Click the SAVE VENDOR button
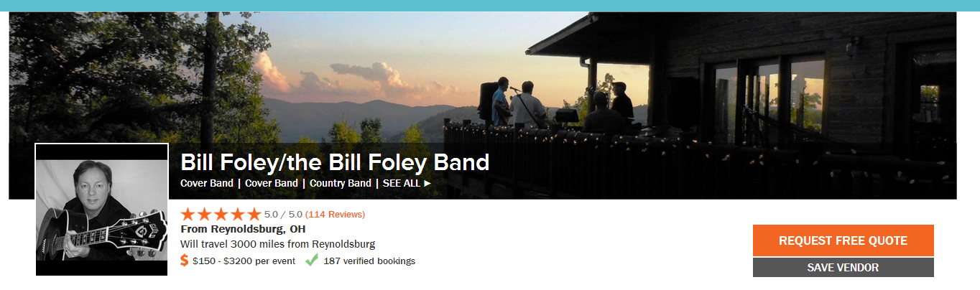Viewport: 980px width, 290px height. click(843, 267)
